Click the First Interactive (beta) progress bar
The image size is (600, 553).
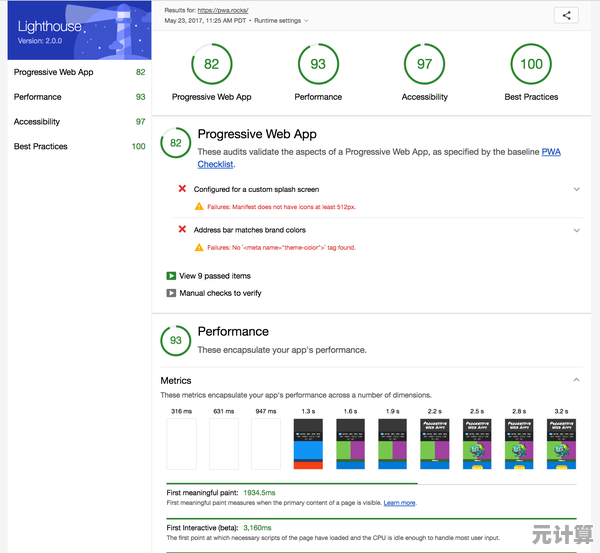click(372, 519)
